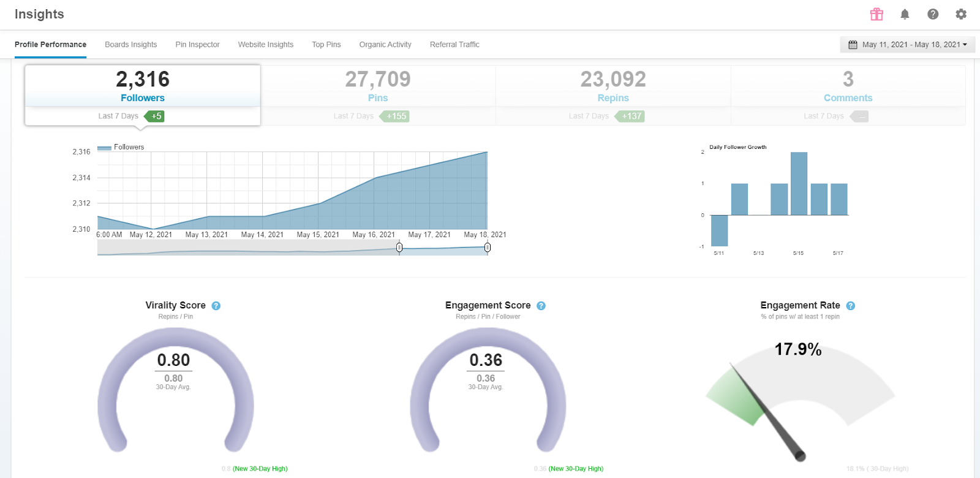Switch to Profile Performance tab

[x=50, y=45]
